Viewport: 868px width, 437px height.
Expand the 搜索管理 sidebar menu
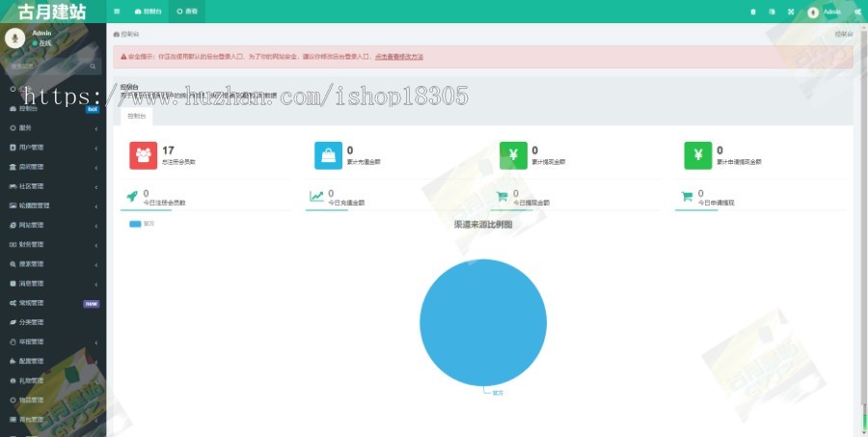[53, 263]
